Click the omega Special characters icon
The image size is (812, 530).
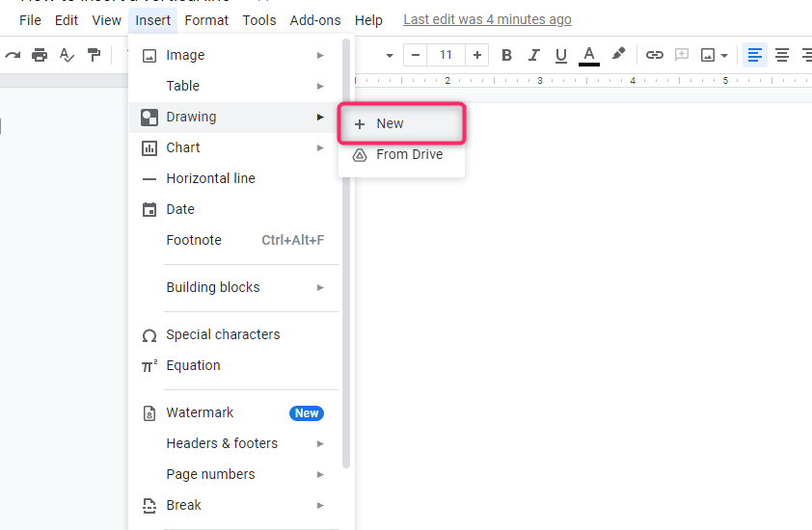(x=149, y=336)
